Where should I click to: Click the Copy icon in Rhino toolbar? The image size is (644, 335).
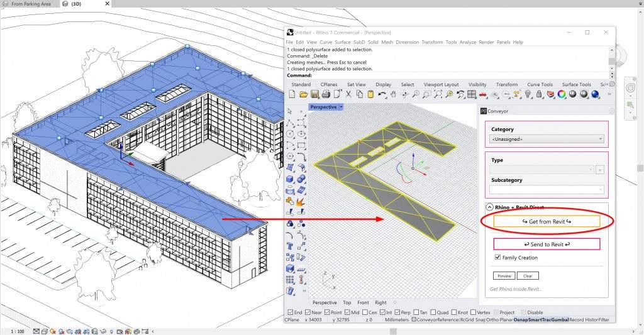[x=359, y=94]
